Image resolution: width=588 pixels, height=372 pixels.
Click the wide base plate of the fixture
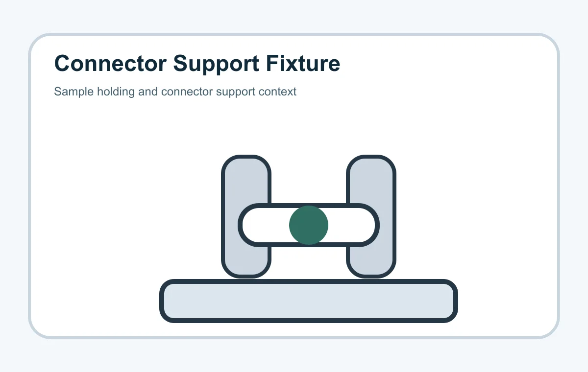(x=309, y=301)
